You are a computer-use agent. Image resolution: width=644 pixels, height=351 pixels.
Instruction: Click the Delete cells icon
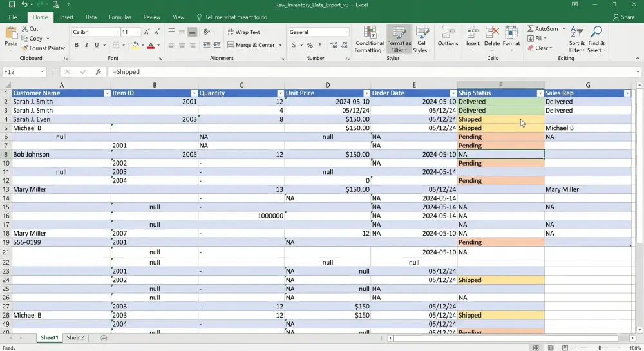[x=491, y=32]
